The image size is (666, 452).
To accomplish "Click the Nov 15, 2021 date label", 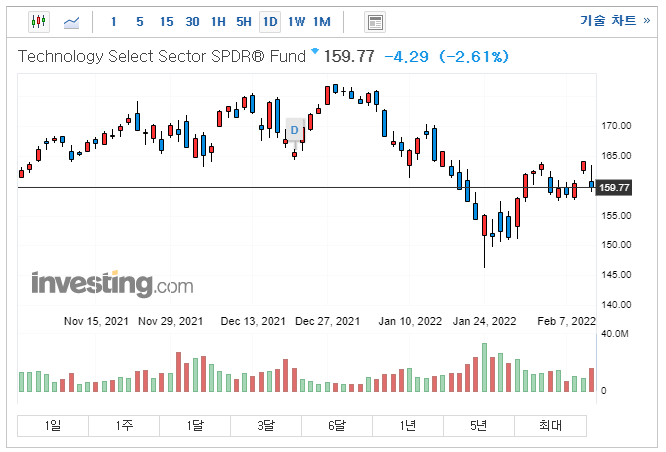I will click(x=96, y=321).
